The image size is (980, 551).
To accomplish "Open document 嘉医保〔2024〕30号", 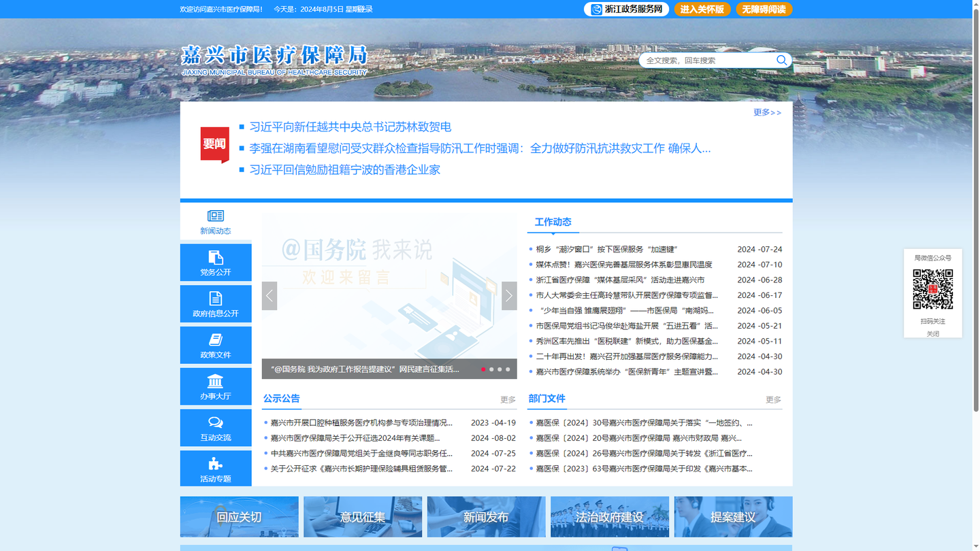I will tap(644, 422).
